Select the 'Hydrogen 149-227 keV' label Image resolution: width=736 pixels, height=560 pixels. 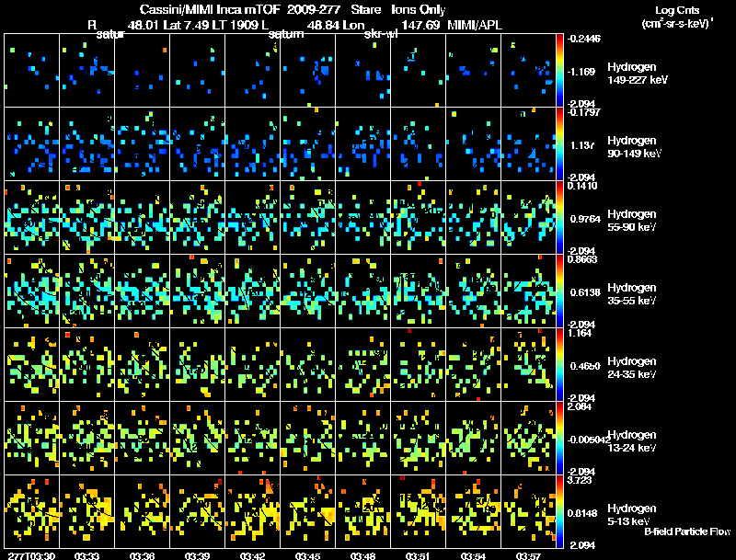[x=638, y=74]
